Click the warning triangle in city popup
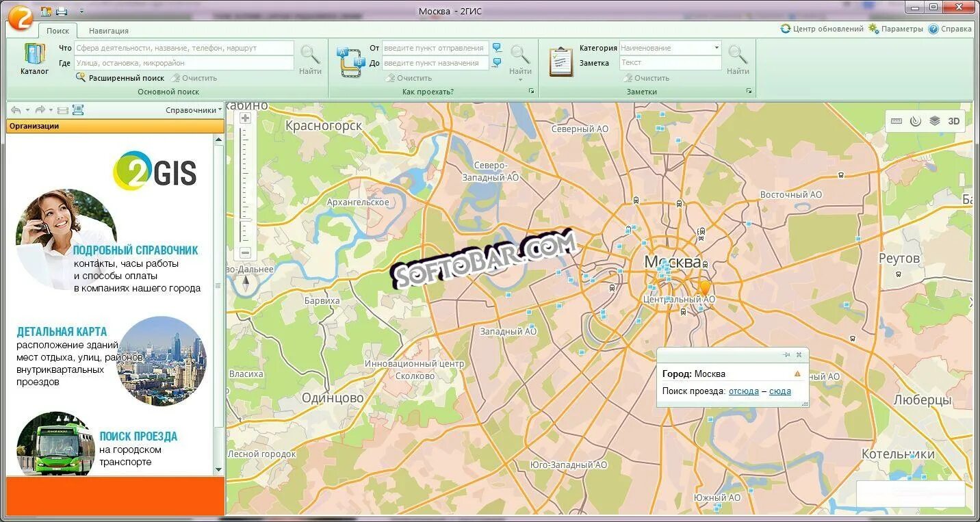This screenshot has height=522, width=980. [x=797, y=374]
